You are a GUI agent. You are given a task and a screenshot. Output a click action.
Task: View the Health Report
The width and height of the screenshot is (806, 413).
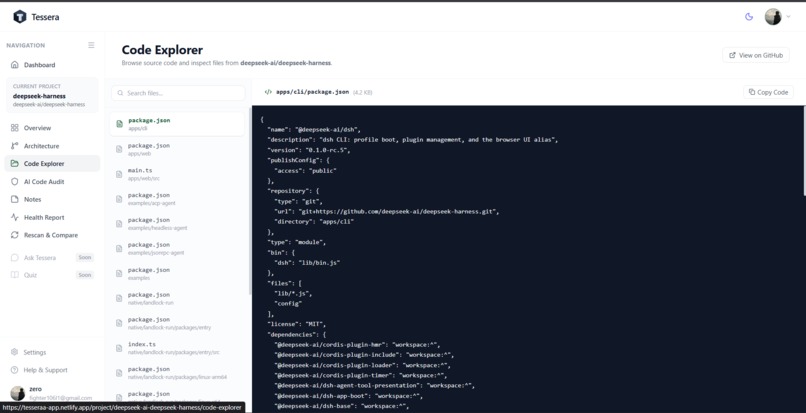52,217
